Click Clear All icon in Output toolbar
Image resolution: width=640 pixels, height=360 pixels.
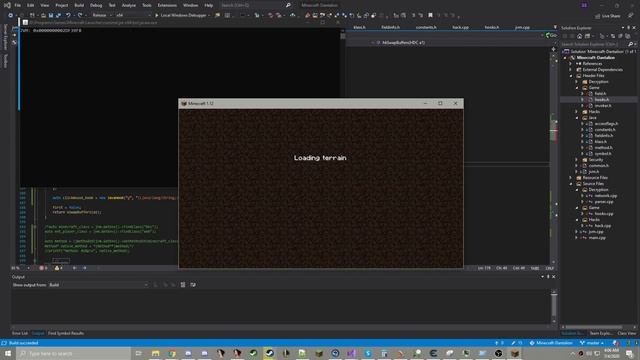pyautogui.click(x=183, y=285)
